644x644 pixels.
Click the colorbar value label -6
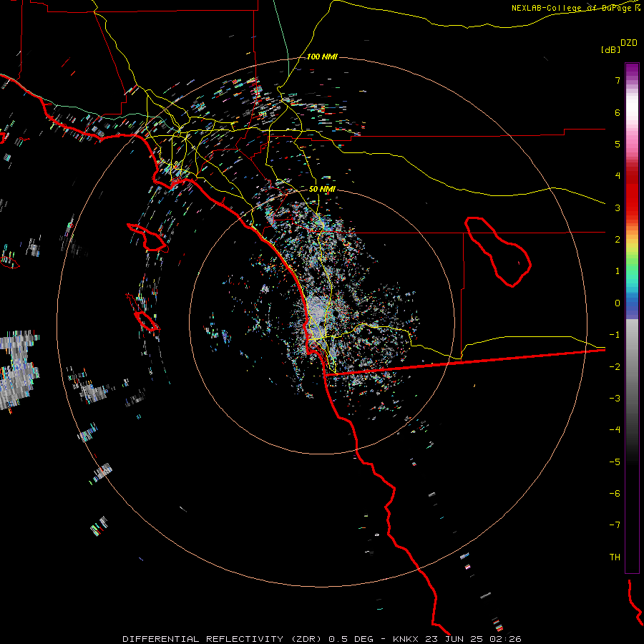pyautogui.click(x=615, y=494)
